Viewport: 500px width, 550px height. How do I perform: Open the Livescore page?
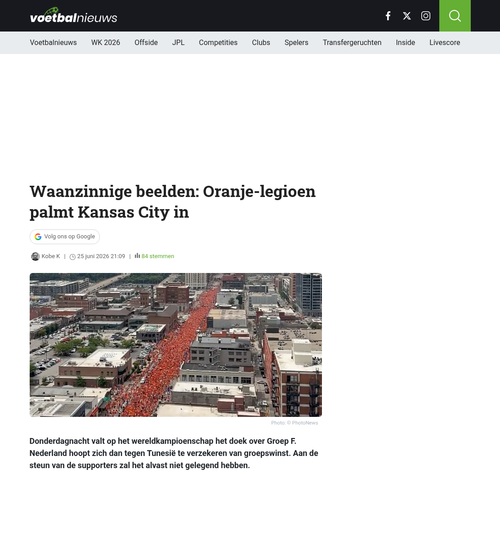[445, 42]
